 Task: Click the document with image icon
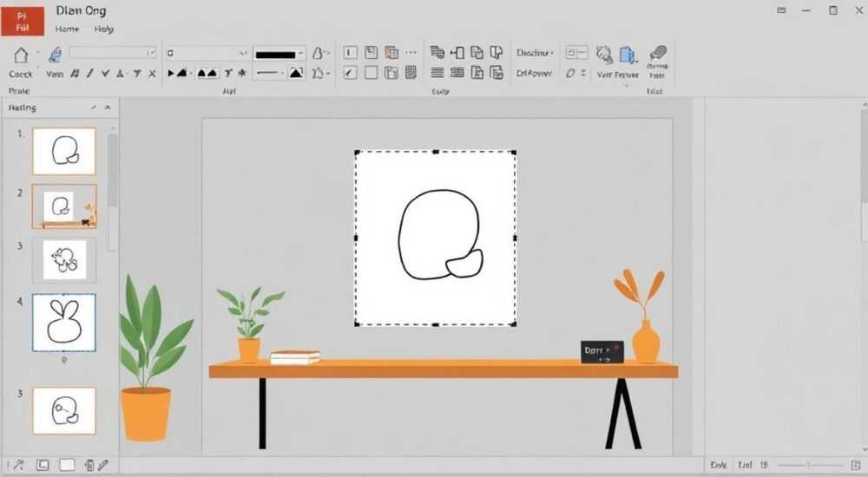496,73
